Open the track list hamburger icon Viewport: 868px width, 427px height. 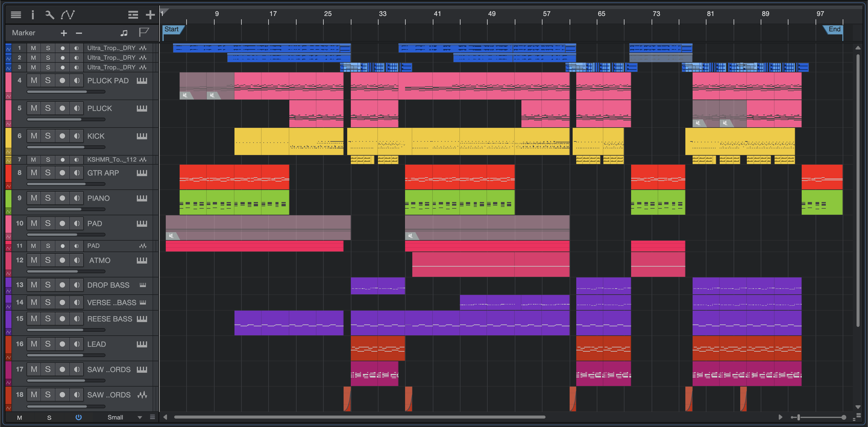16,15
